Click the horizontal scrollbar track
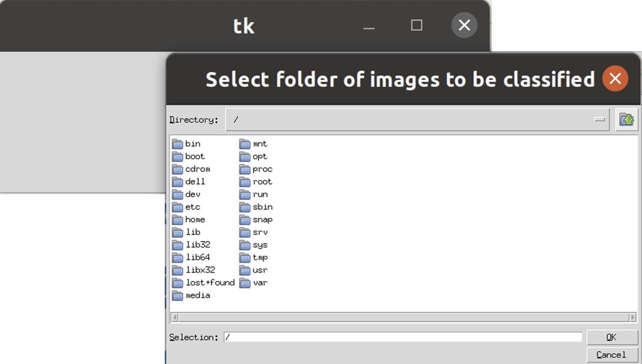Screen dimensions: 642x364 (x=404, y=317)
